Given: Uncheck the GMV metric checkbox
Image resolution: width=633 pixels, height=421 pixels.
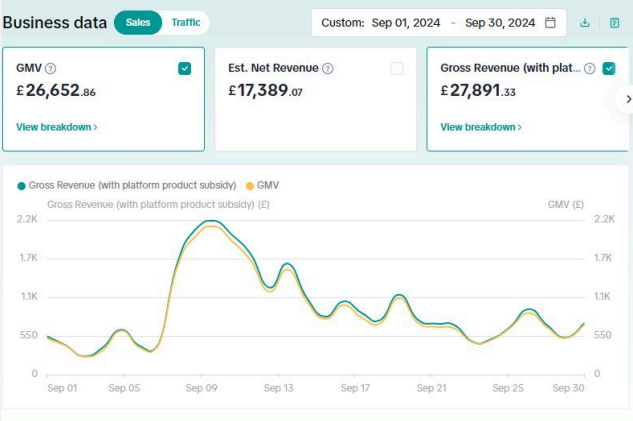Looking at the screenshot, I should (184, 69).
